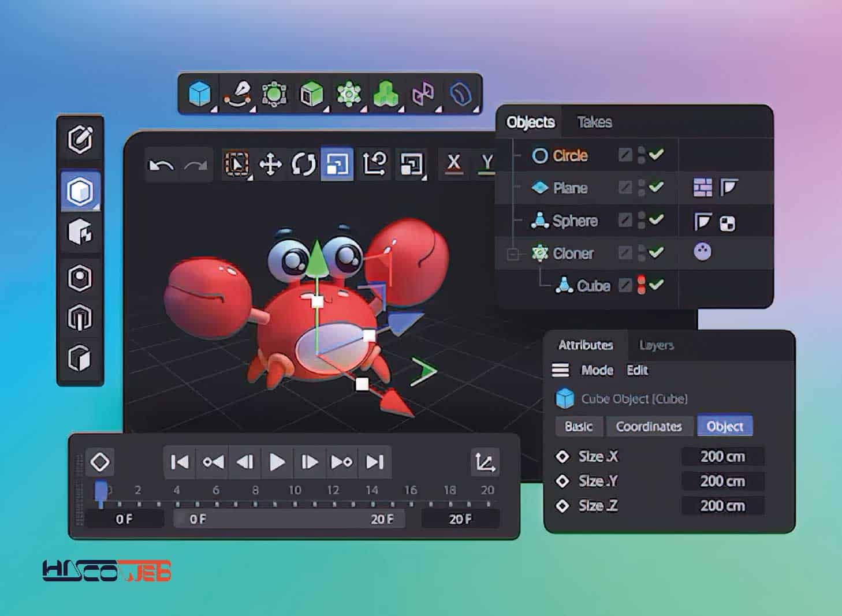Click the blue timeline playhead marker
Screen dimensions: 842x616
(101, 494)
